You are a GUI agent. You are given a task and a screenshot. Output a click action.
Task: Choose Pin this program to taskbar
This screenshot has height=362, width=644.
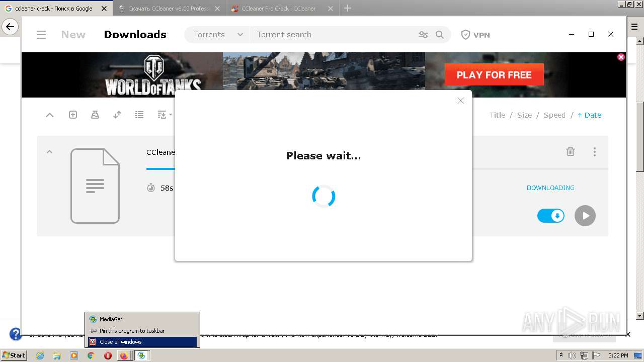click(142, 331)
